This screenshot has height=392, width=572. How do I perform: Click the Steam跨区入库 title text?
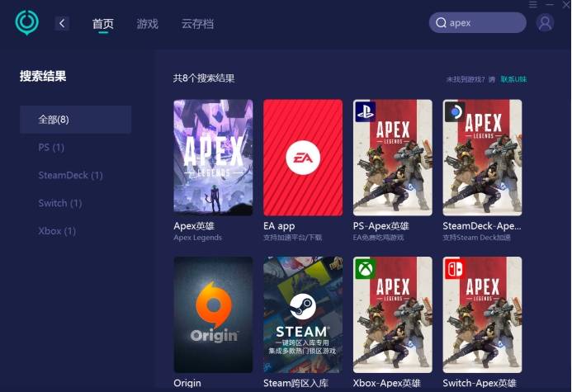tap(295, 383)
